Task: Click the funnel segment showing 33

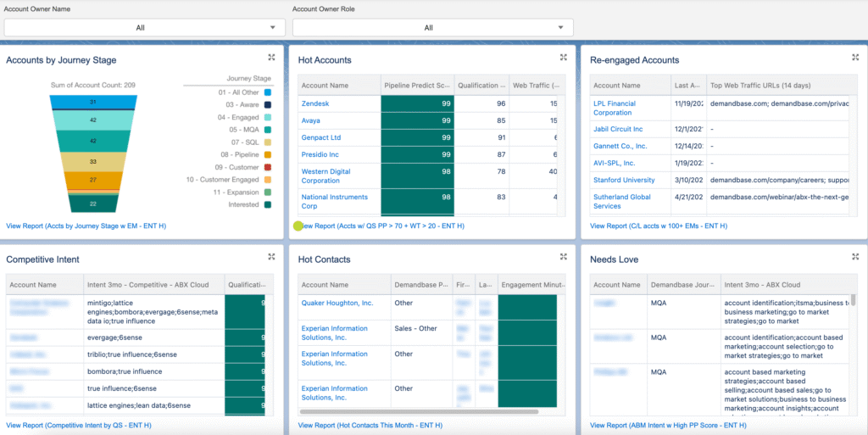Action: (93, 162)
